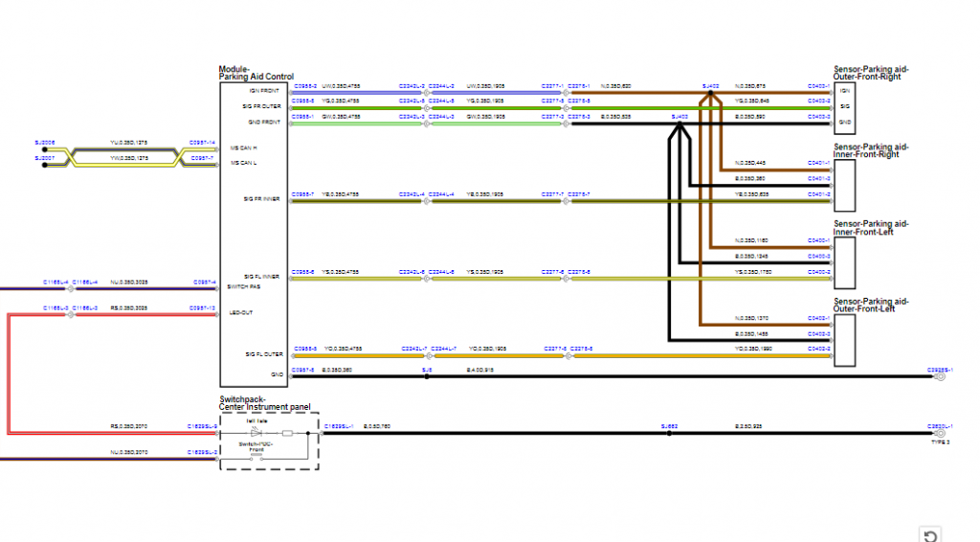The width and height of the screenshot is (980, 542).
Task: Select the SJ682 splice dot
Action: 669,433
